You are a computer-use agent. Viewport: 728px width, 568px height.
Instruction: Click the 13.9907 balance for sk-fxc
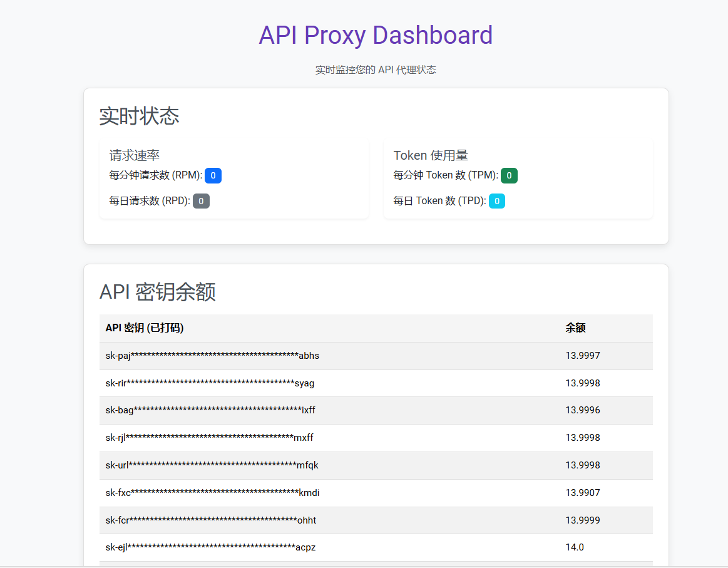(583, 493)
